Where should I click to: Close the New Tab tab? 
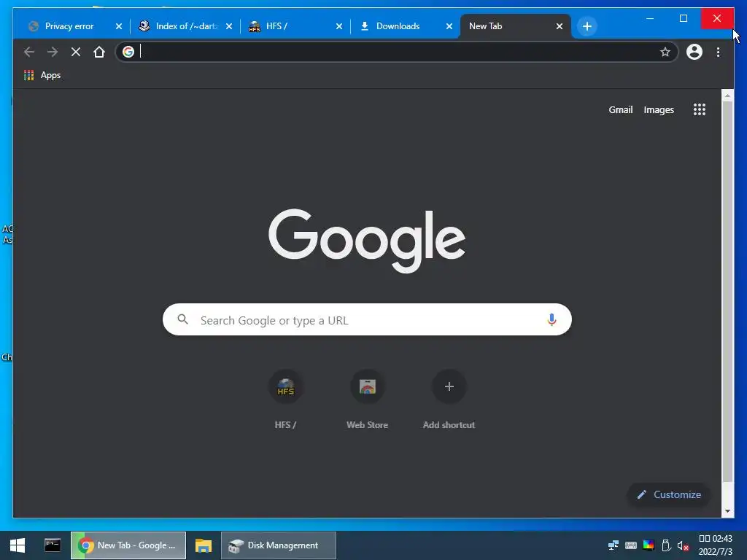click(560, 26)
